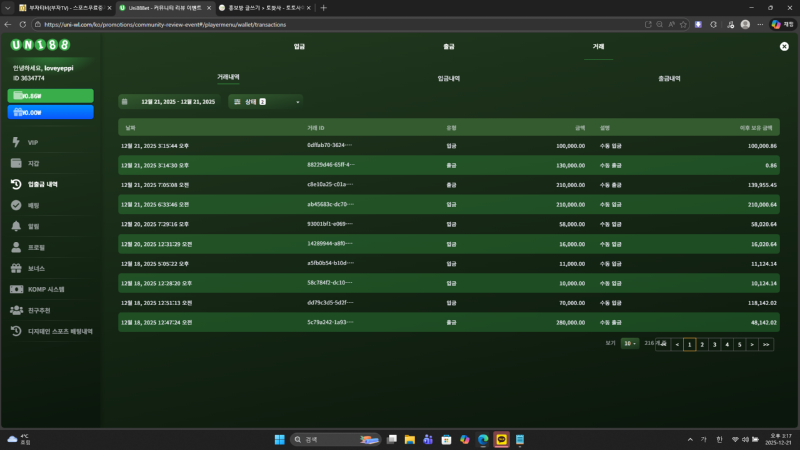Jump to last page with >> button
Viewport: 800px width, 450px height.
click(766, 344)
